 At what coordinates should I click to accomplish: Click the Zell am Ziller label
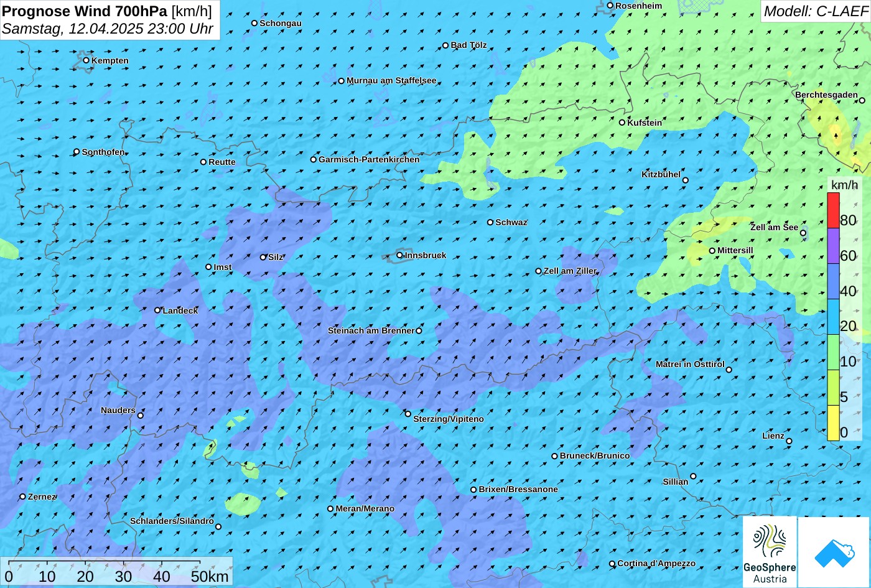click(570, 271)
